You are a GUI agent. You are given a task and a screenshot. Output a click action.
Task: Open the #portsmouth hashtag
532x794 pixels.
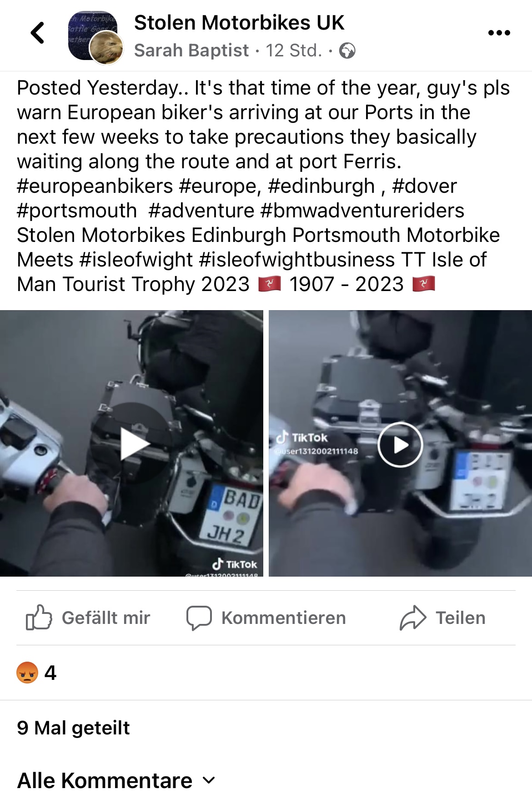(x=77, y=211)
